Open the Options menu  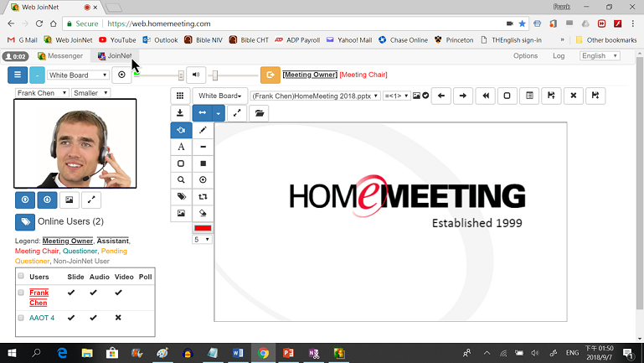(x=525, y=56)
